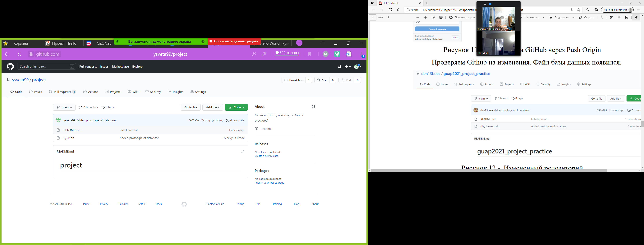The height and width of the screenshot is (245, 644).
Task: Open repository Pull requests 1 tab
Action: point(62,92)
